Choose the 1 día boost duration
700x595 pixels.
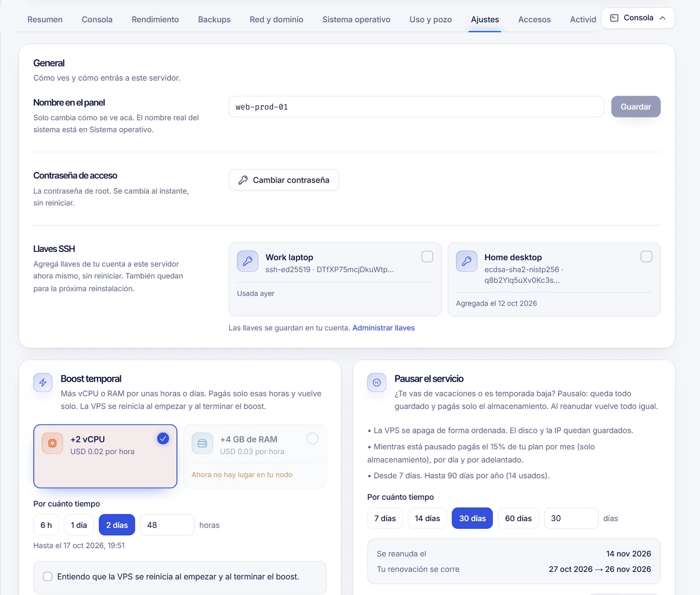pyautogui.click(x=79, y=525)
